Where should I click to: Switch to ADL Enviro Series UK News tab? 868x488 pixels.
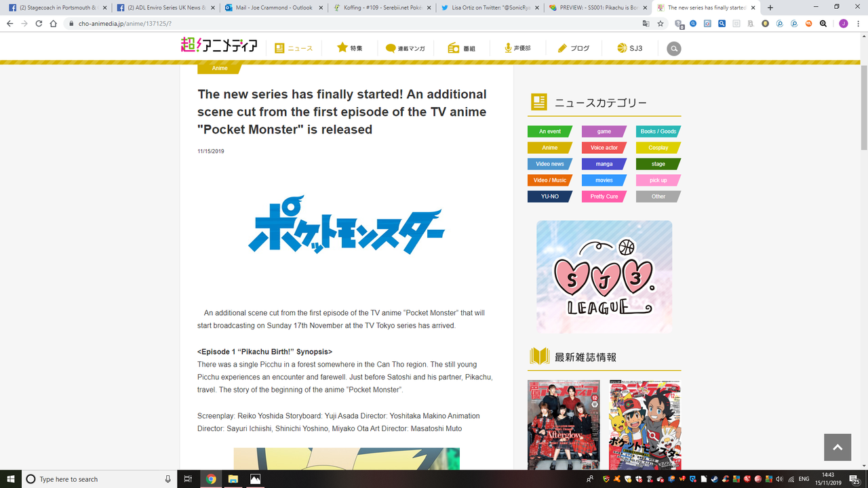[165, 7]
